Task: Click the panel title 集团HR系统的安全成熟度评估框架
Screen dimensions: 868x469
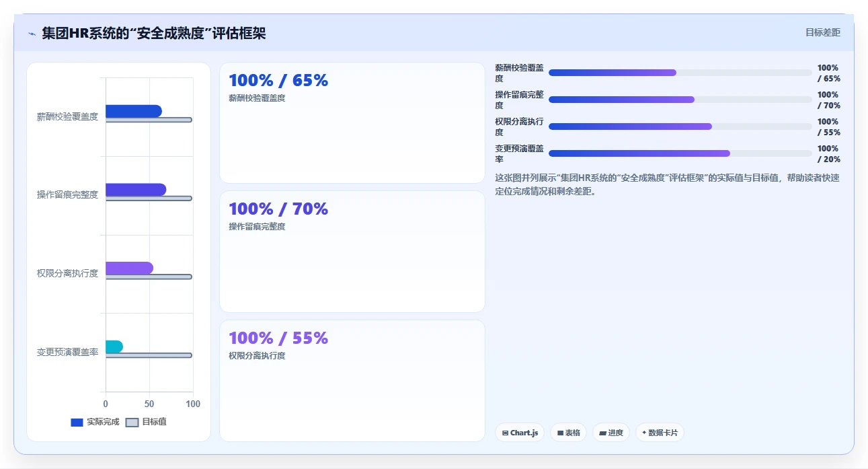Action: [154, 33]
